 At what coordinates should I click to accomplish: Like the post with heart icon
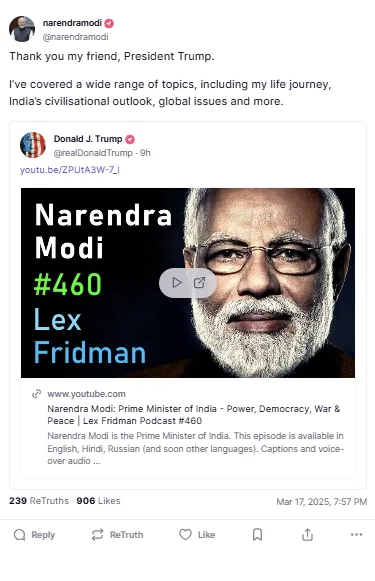[x=185, y=534]
